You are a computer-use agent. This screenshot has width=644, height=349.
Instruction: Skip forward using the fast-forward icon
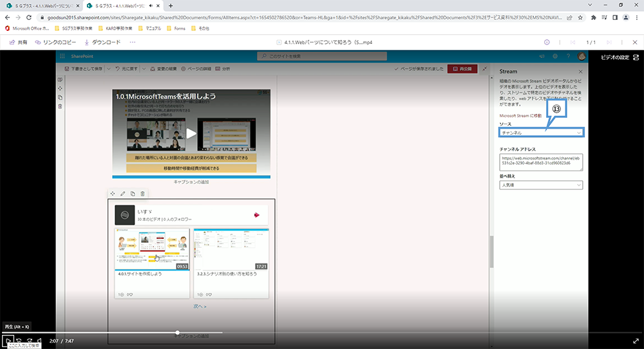29,341
